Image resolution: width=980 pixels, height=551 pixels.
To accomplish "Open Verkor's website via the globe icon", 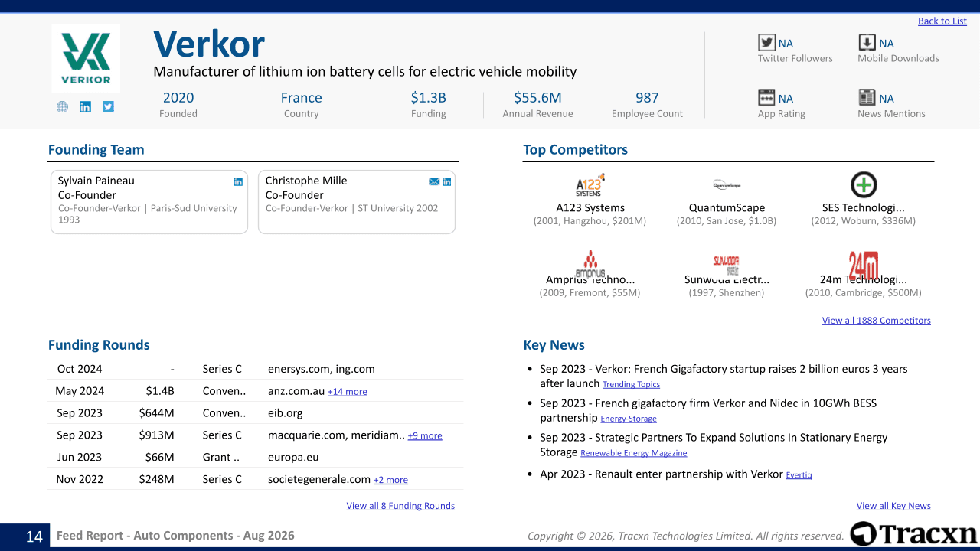I will coord(63,107).
